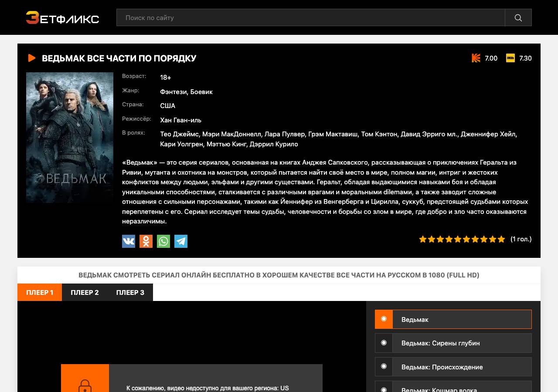
Task: Click the orange lock icon in the player
Action: 85,385
